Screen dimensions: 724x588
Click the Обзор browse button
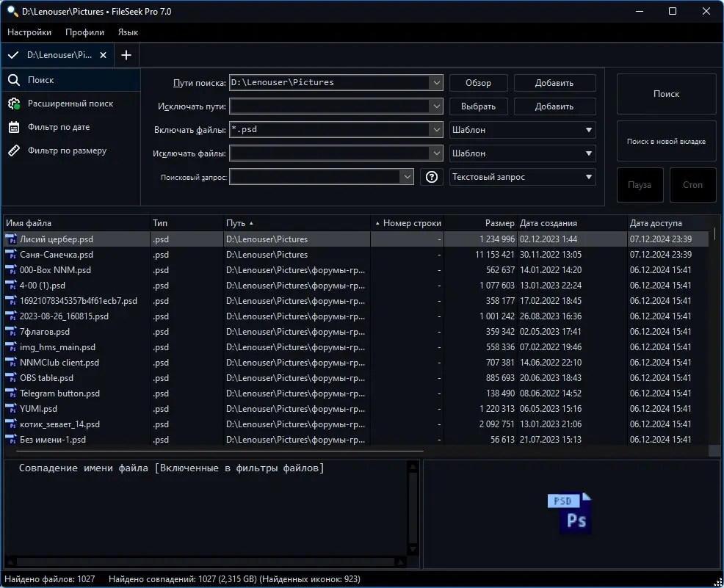point(478,83)
